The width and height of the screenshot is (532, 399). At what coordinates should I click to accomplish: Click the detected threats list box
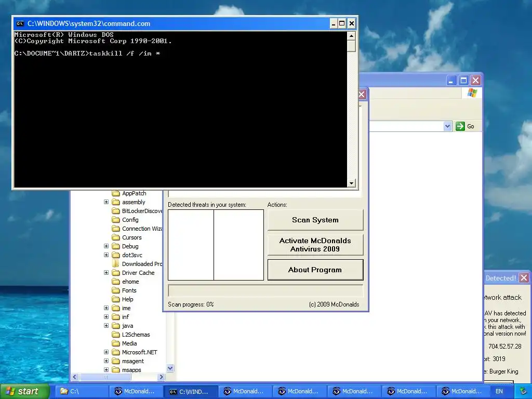216,245
